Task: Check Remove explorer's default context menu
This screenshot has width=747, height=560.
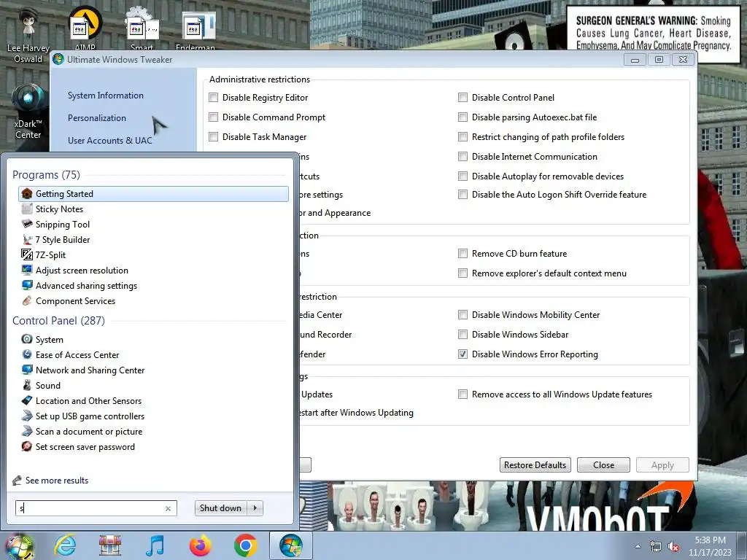Action: pyautogui.click(x=462, y=273)
